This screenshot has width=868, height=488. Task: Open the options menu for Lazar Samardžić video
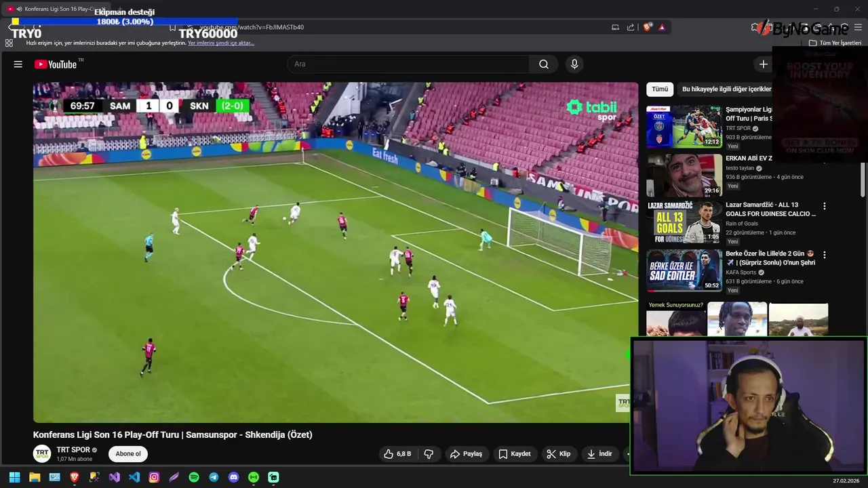[825, 206]
